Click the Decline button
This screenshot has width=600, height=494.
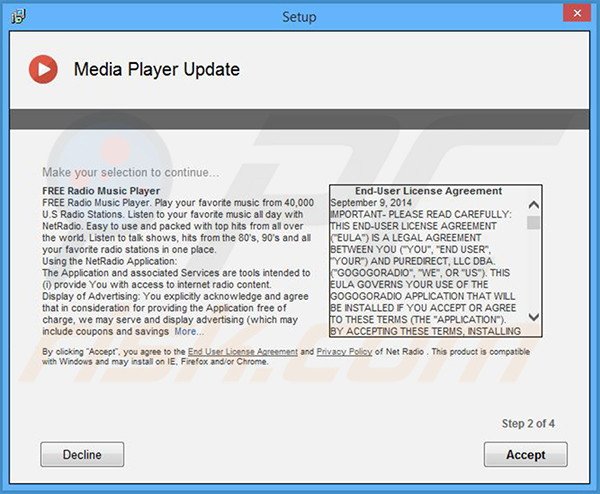coord(82,454)
